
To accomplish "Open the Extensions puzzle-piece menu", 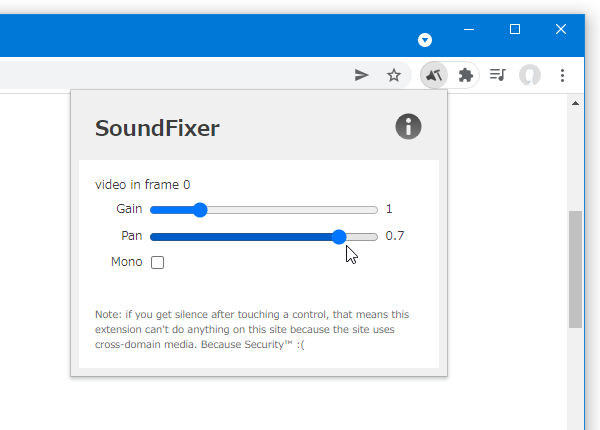I will click(465, 75).
